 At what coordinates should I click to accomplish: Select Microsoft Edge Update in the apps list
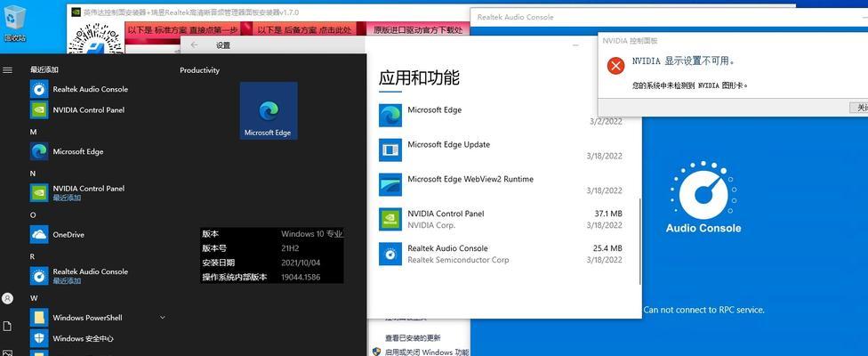tap(501, 150)
